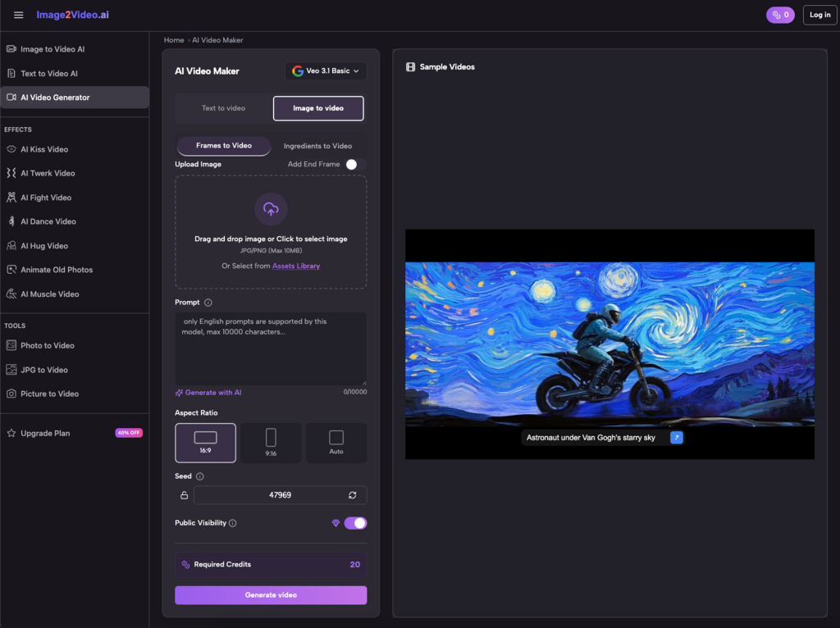The image size is (840, 628).
Task: Click inside the Prompt text area
Action: click(271, 353)
